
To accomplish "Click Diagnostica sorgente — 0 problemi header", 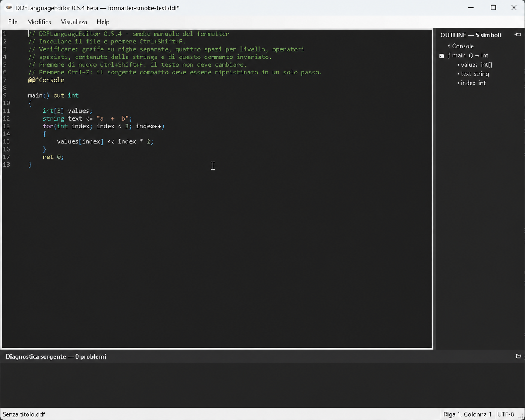I will pyautogui.click(x=56, y=356).
